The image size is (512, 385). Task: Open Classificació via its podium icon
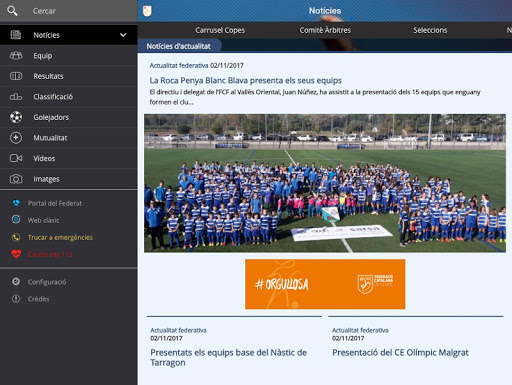(16, 97)
